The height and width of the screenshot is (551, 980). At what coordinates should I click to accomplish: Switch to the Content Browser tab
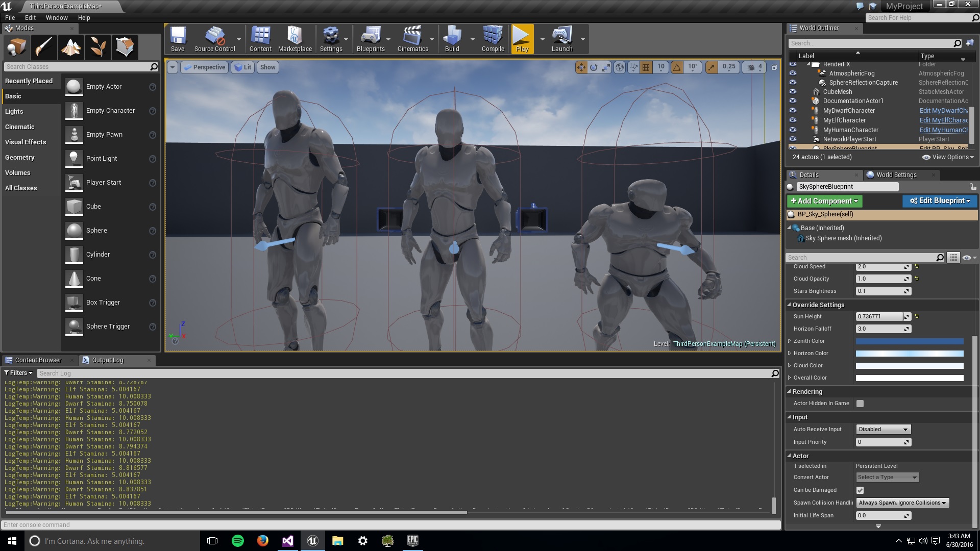38,360
